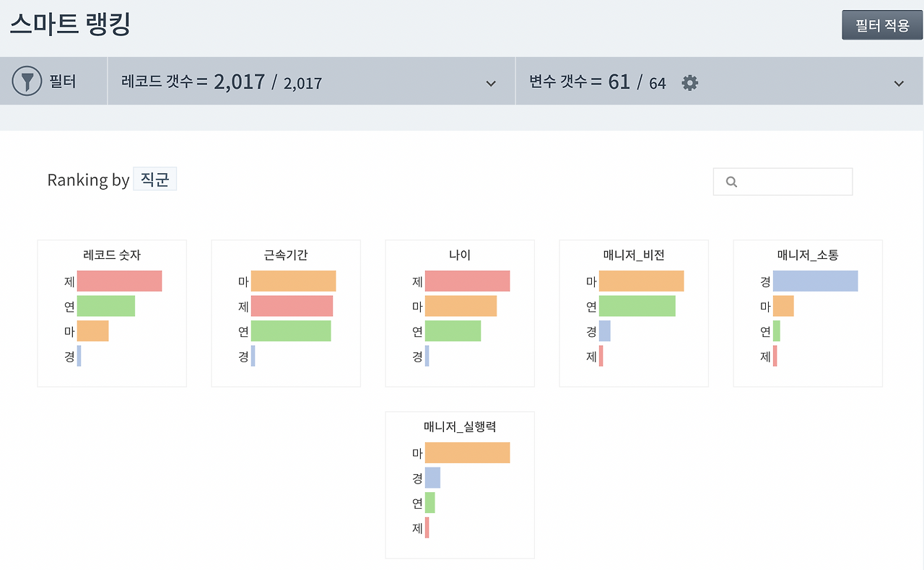Expand the 변수 갯수 variable count panel

click(x=899, y=82)
